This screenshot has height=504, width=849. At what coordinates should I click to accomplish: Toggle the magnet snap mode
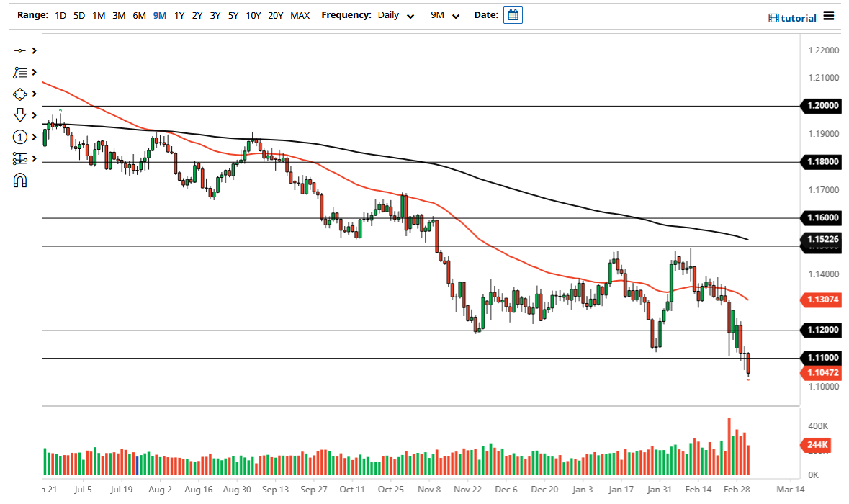click(x=20, y=180)
